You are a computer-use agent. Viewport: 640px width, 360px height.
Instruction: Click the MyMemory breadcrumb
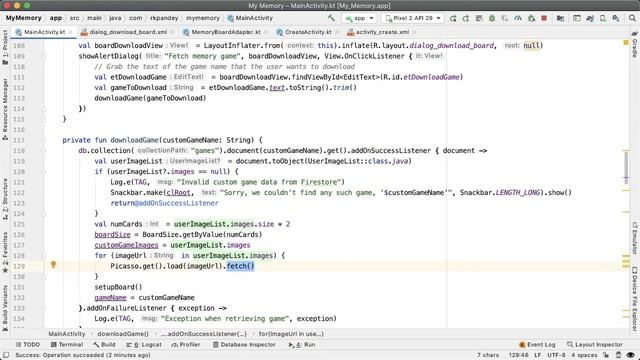point(24,18)
